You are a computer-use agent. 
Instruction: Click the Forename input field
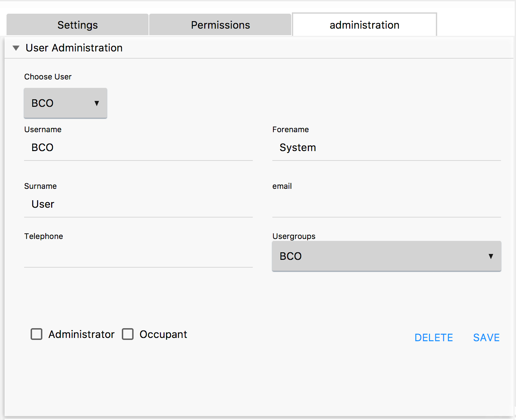(387, 147)
